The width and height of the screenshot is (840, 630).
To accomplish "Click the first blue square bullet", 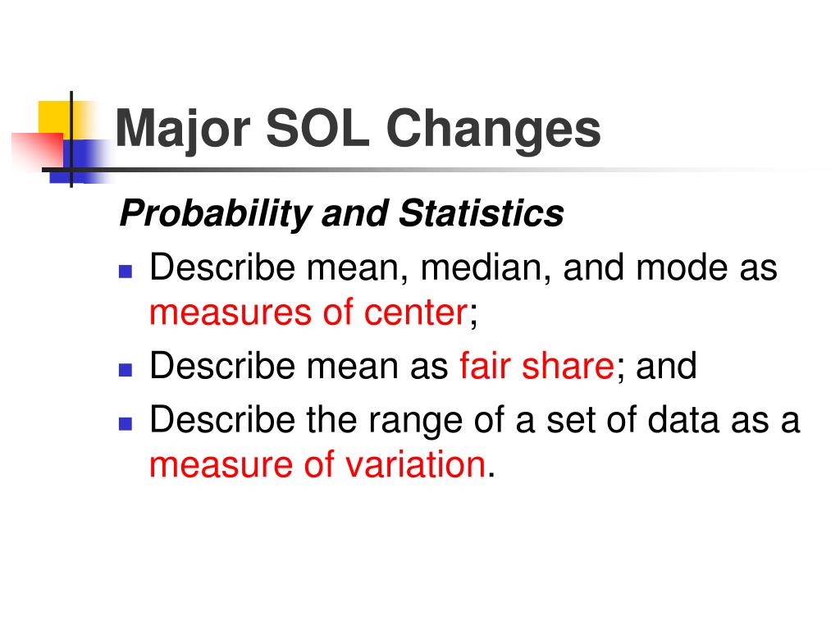I will coord(126,272).
